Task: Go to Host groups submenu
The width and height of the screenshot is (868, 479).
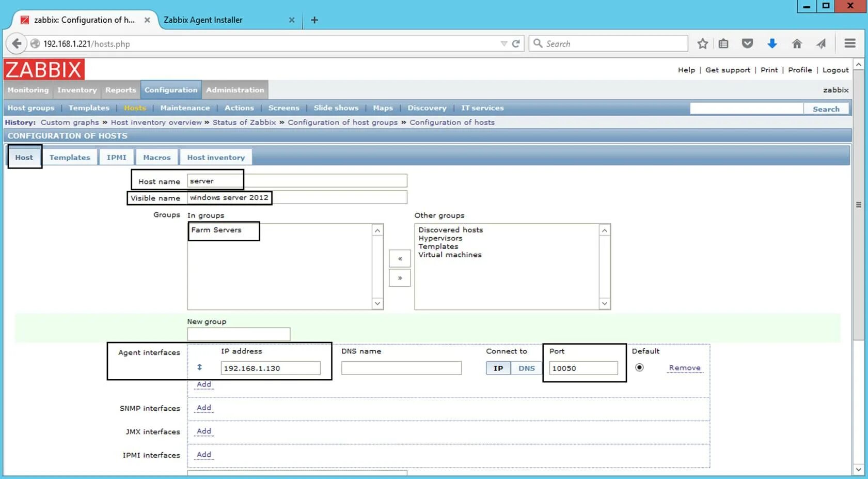Action: pos(30,108)
